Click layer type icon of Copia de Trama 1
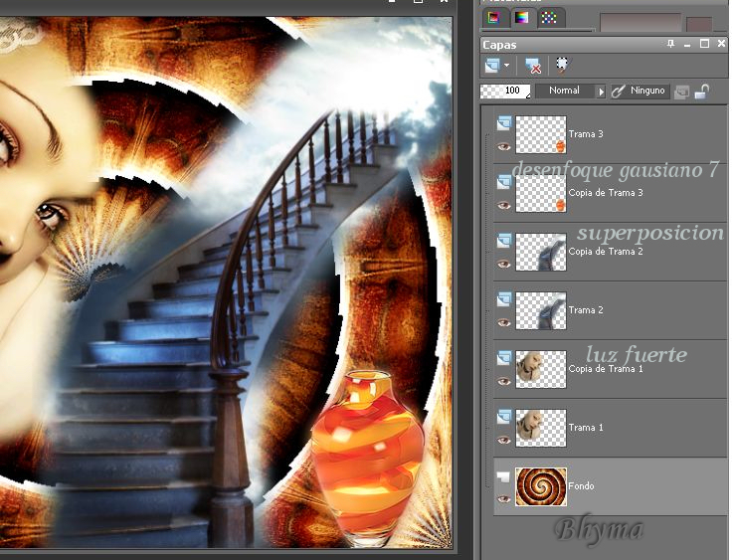 pos(503,358)
